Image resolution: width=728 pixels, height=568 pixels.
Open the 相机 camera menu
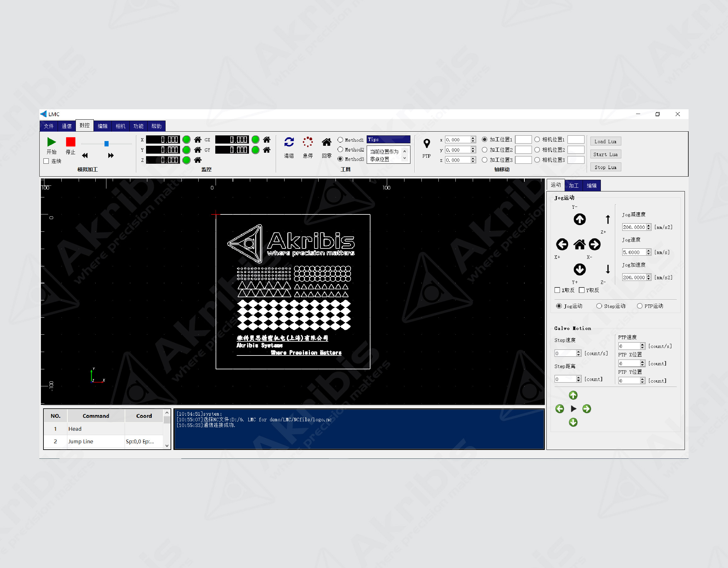click(120, 126)
